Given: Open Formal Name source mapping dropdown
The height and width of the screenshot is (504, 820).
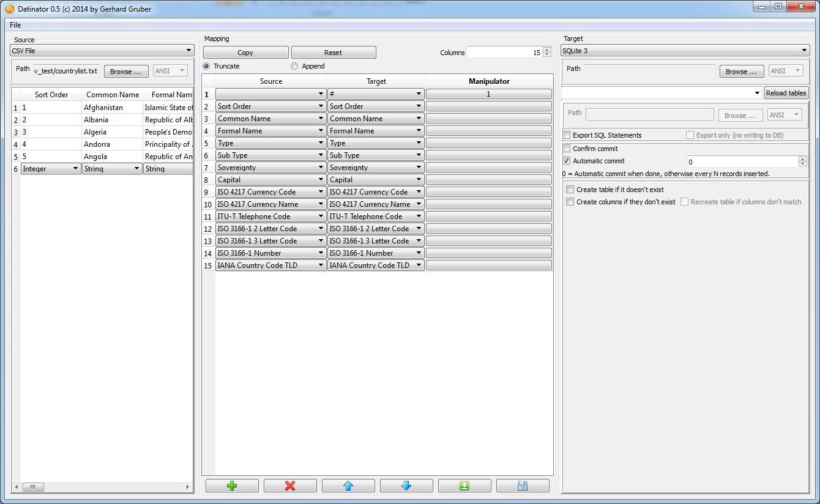Looking at the screenshot, I should (270, 131).
